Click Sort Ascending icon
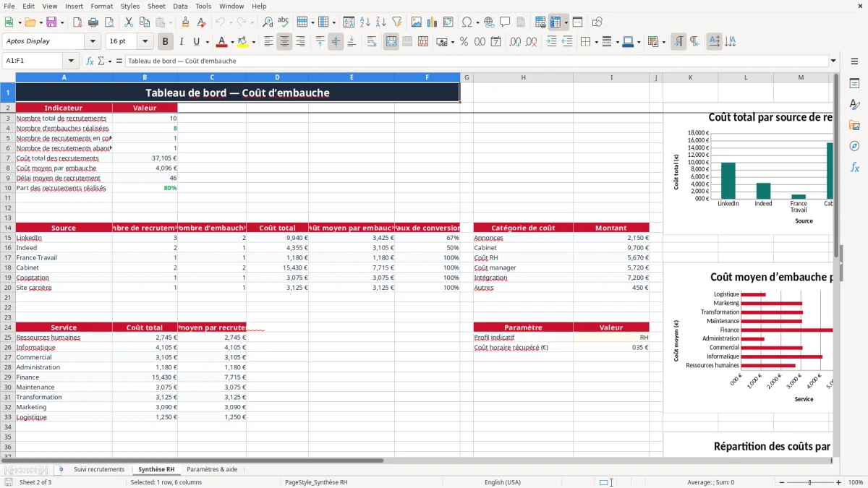This screenshot has width=868, height=488. (x=365, y=22)
